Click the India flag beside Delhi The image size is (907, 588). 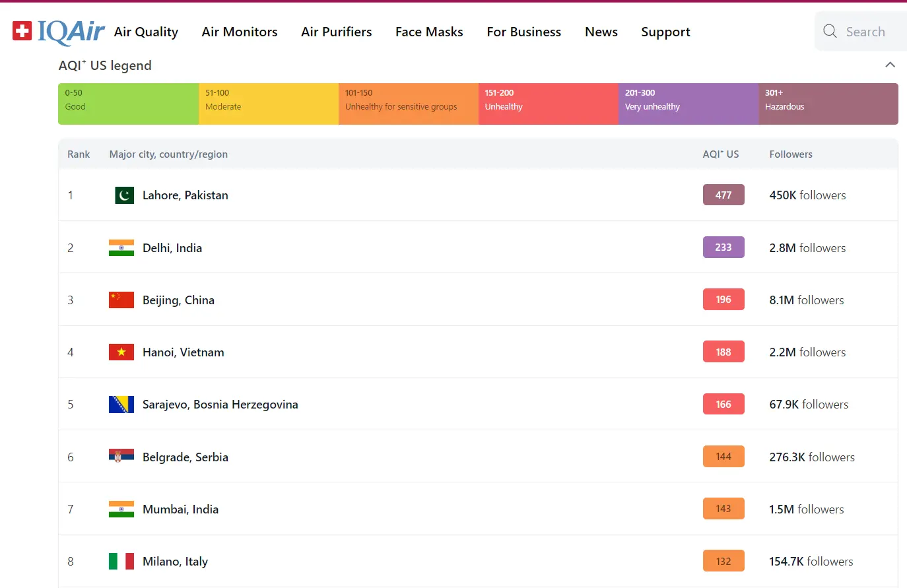click(121, 247)
